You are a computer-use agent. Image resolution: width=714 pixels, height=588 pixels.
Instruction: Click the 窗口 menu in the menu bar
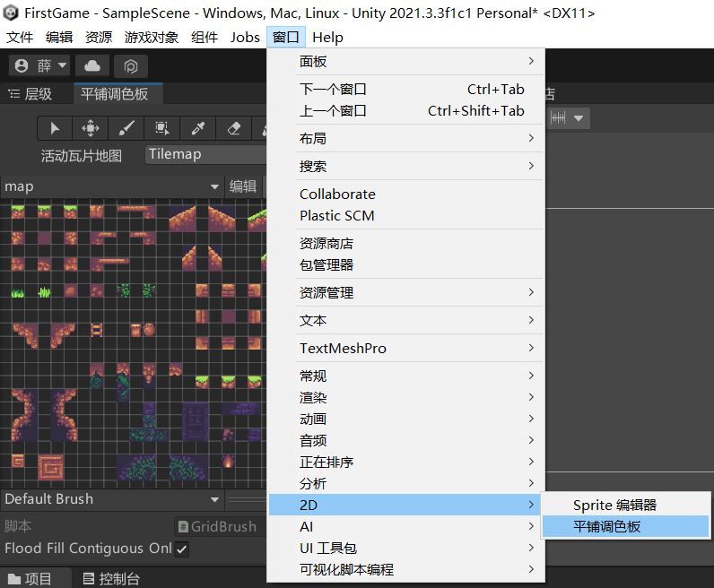tap(285, 38)
